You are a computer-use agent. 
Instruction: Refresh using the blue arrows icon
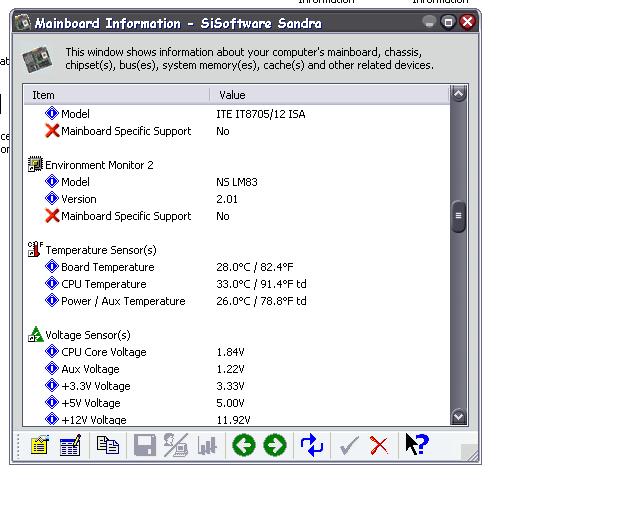[312, 445]
